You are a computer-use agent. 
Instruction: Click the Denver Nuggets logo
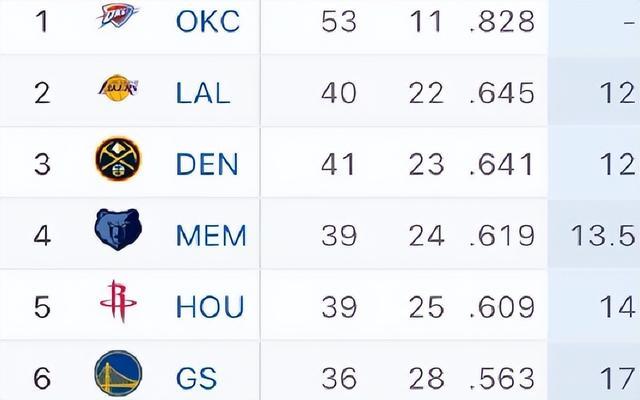(118, 158)
